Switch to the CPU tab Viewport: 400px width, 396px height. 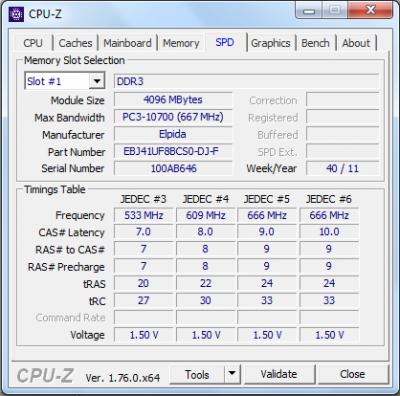click(33, 43)
